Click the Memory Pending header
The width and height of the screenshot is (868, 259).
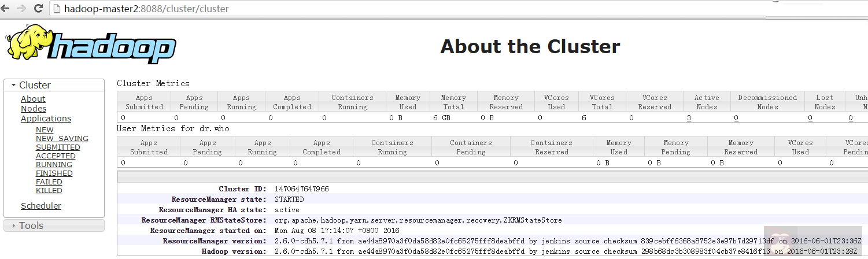[675, 147]
